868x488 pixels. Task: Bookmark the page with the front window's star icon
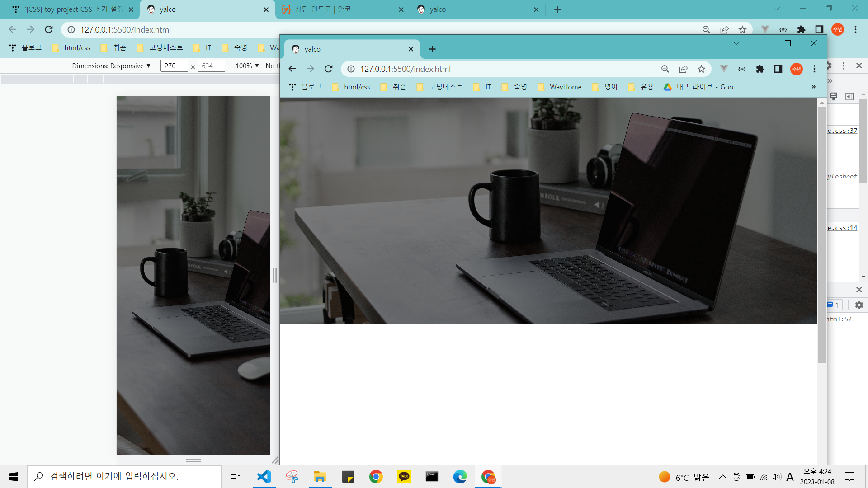pyautogui.click(x=701, y=69)
